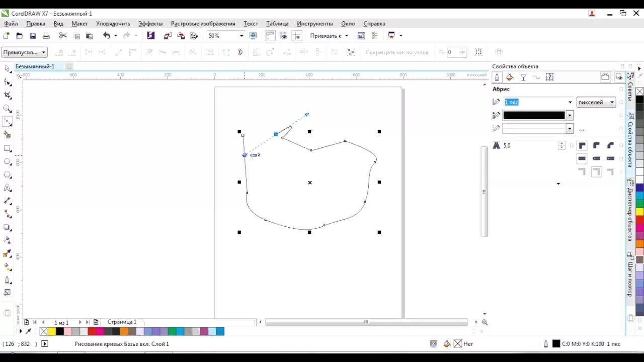
Task: Select the extended square line cap
Action: pyautogui.click(x=610, y=158)
